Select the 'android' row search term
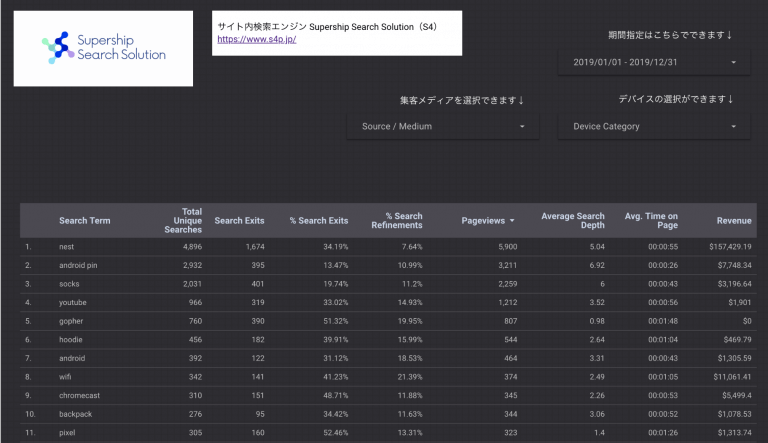This screenshot has width=768, height=443. point(72,358)
